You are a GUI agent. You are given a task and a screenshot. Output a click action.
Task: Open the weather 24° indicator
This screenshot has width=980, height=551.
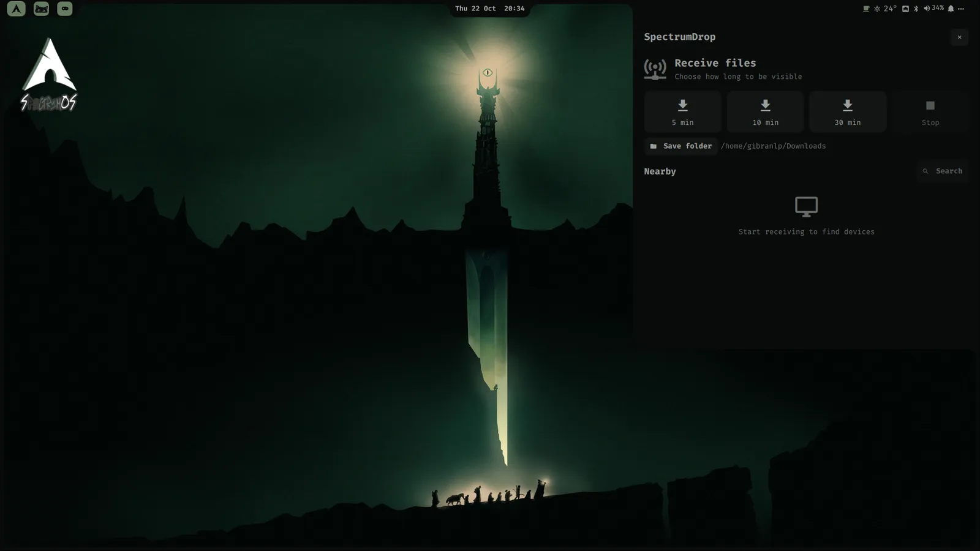point(885,9)
